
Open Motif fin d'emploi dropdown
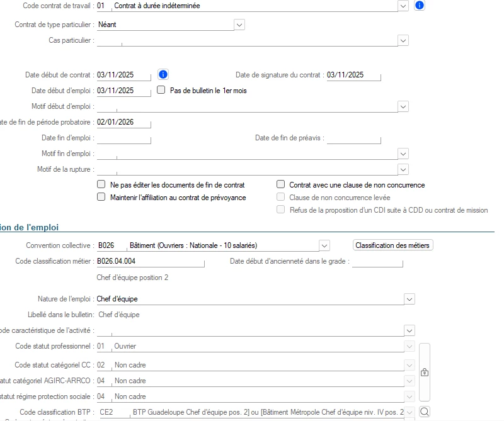(403, 154)
